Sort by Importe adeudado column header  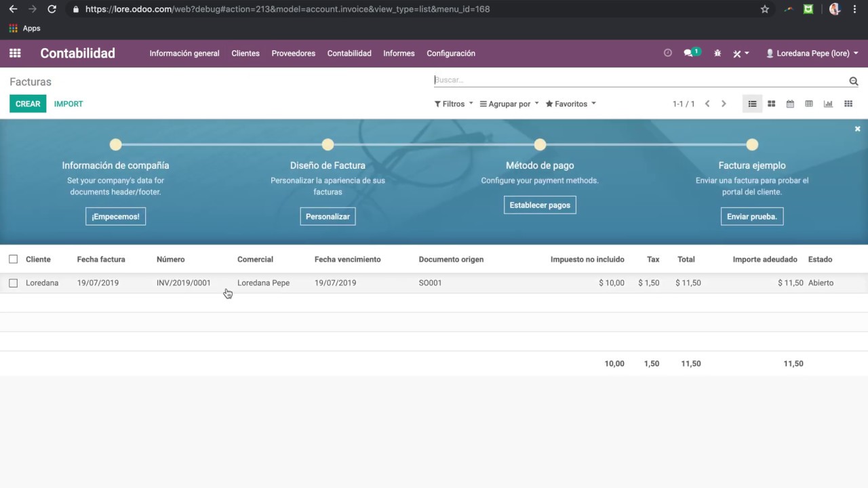(765, 259)
